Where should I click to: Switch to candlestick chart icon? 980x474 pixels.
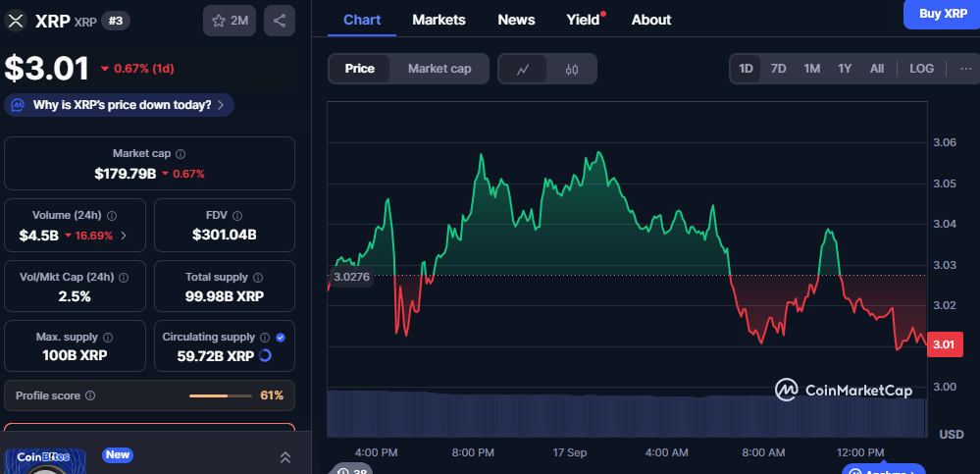(572, 69)
